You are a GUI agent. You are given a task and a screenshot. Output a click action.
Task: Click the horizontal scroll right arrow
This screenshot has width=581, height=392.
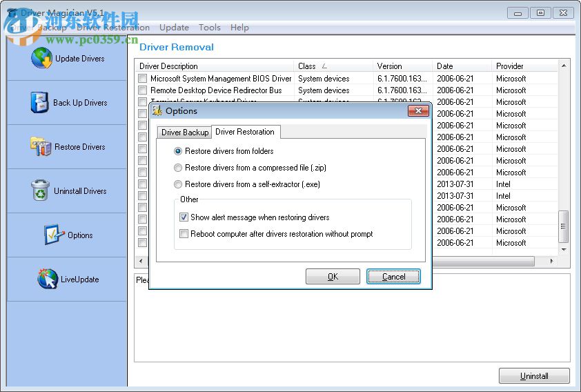click(552, 261)
